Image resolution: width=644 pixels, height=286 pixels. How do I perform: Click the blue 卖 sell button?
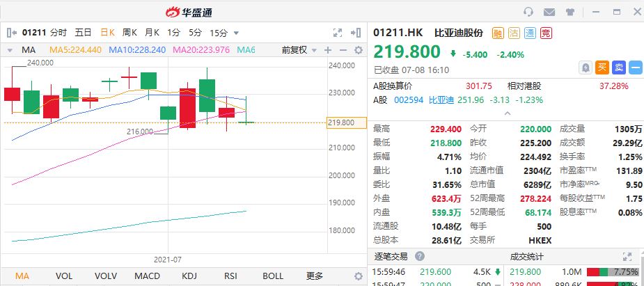pyautogui.click(x=619, y=67)
